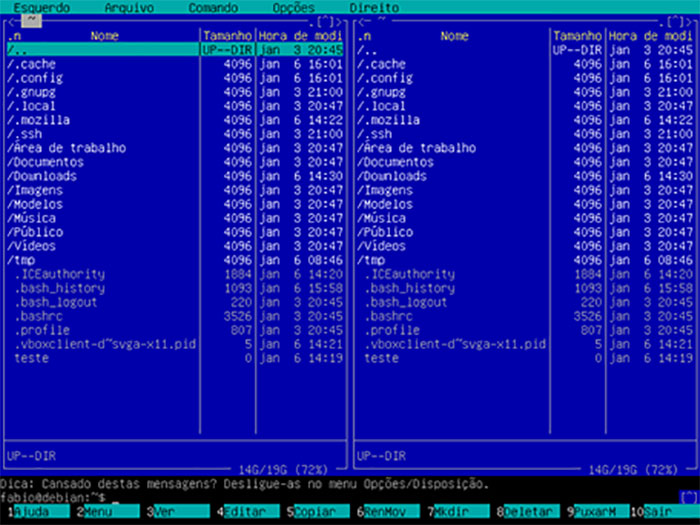Image resolution: width=700 pixels, height=525 pixels.
Task: Select /Área de trabalho in left panel
Action: click(x=175, y=148)
